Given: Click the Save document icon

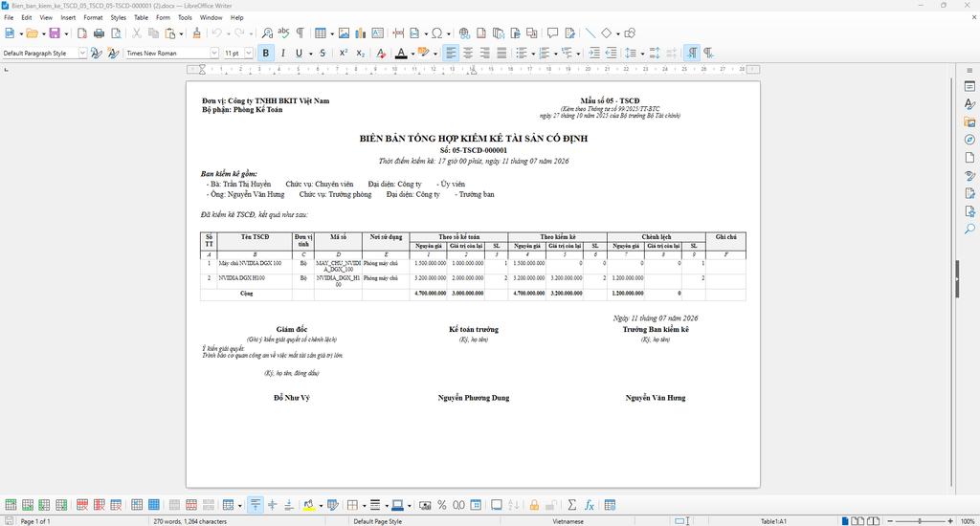Looking at the screenshot, I should pyautogui.click(x=55, y=33).
